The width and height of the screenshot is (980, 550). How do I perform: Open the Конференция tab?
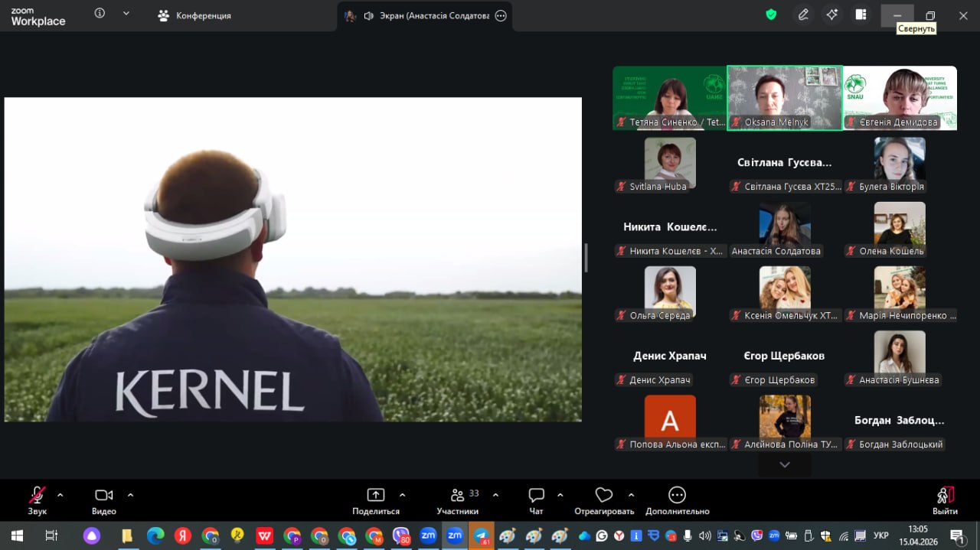(x=194, y=15)
